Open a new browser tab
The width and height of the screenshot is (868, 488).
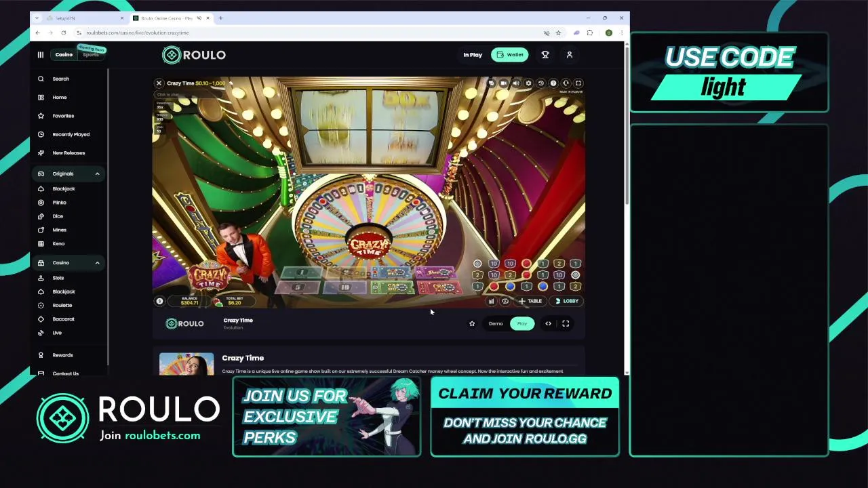tap(220, 18)
